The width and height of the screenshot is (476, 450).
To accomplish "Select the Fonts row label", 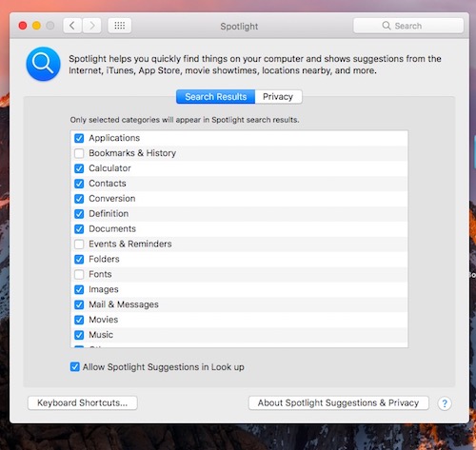I will 100,274.
